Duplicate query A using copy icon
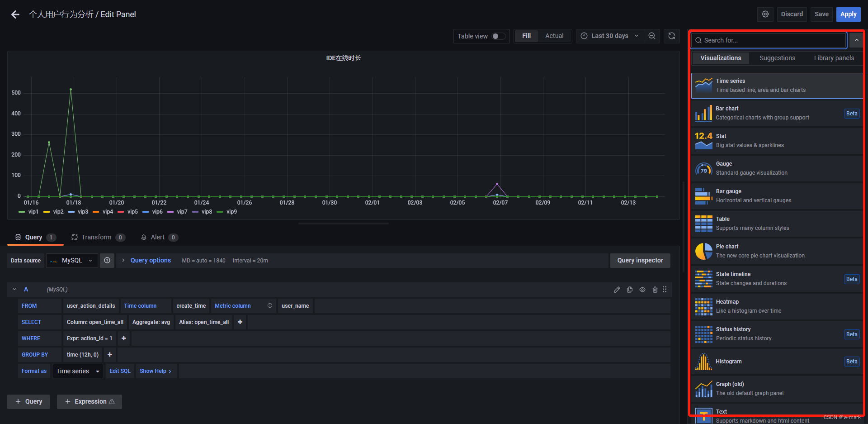The height and width of the screenshot is (424, 868). [x=630, y=289]
